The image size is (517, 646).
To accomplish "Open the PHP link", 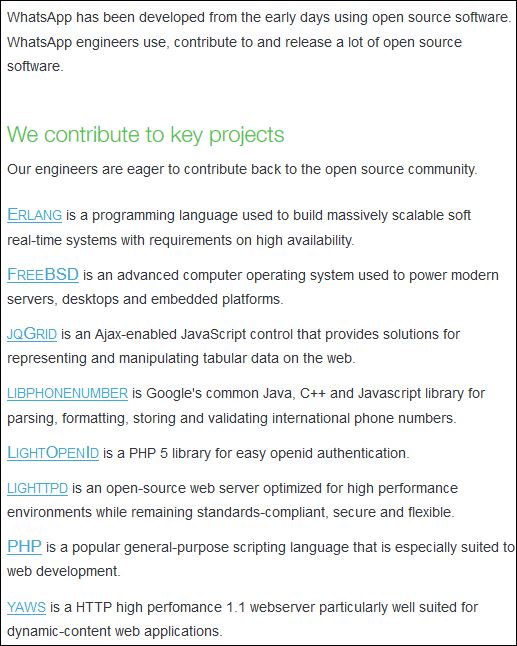I will click(x=24, y=547).
